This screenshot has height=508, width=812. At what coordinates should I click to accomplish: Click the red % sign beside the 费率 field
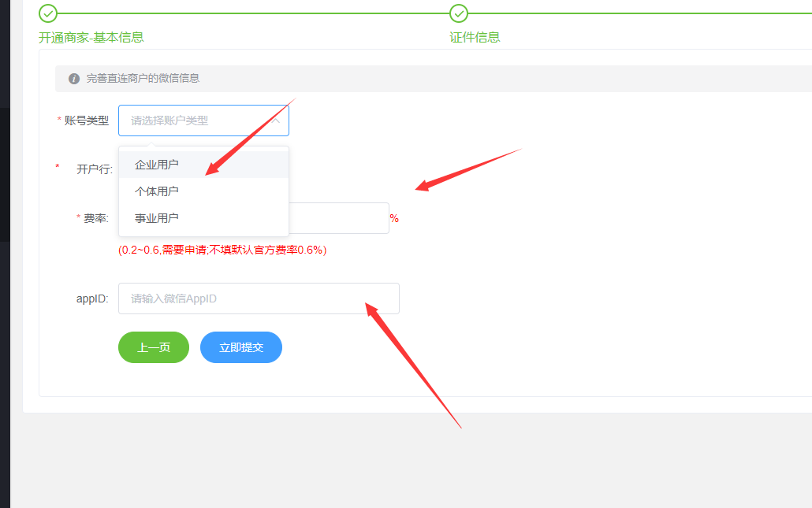click(395, 219)
